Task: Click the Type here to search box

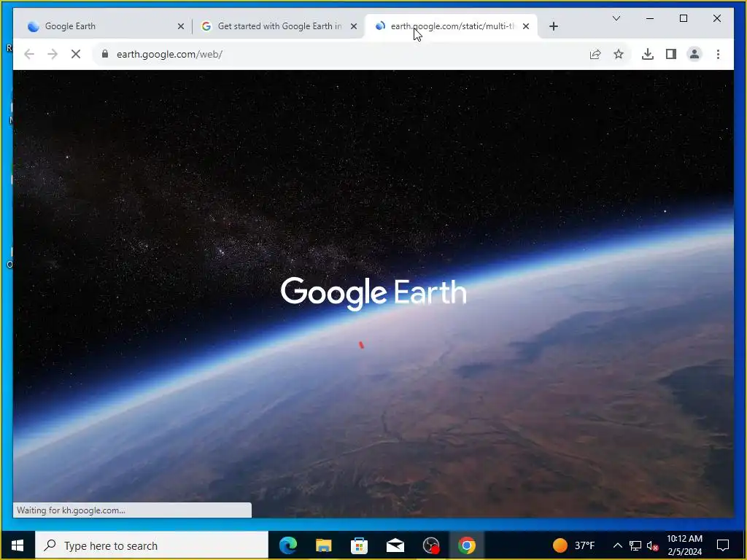Action: tap(152, 545)
